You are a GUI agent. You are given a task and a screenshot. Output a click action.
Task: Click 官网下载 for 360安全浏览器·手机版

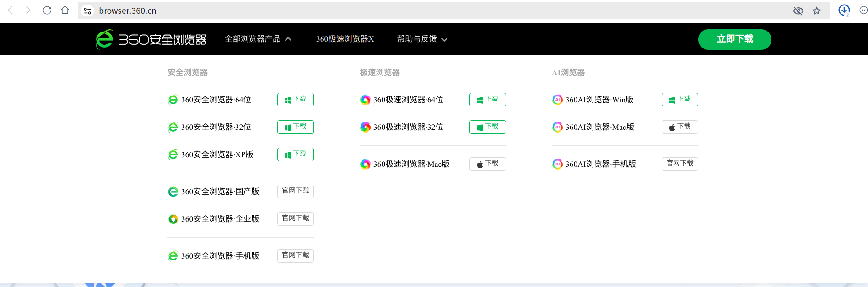(x=296, y=256)
